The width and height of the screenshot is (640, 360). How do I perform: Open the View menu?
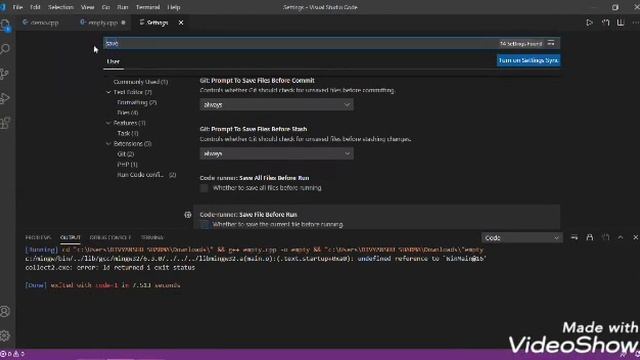click(x=87, y=7)
